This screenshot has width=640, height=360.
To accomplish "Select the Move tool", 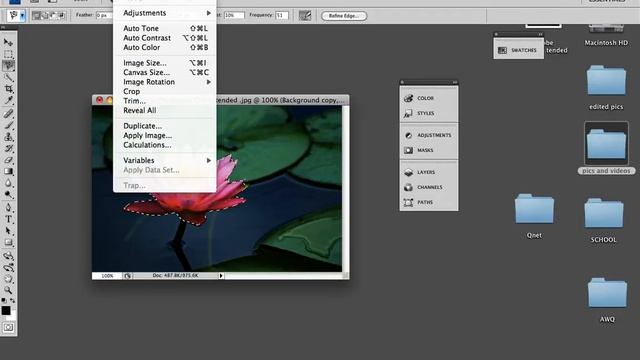I will [x=8, y=42].
